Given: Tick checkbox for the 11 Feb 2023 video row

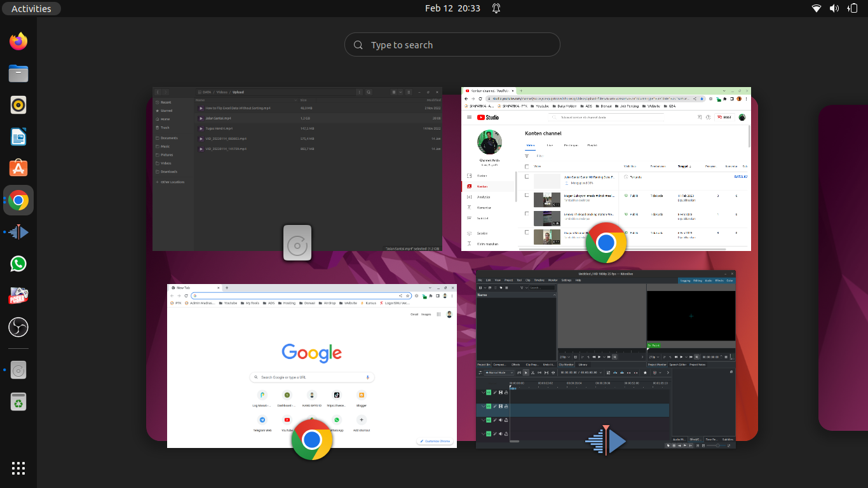Looking at the screenshot, I should (527, 196).
